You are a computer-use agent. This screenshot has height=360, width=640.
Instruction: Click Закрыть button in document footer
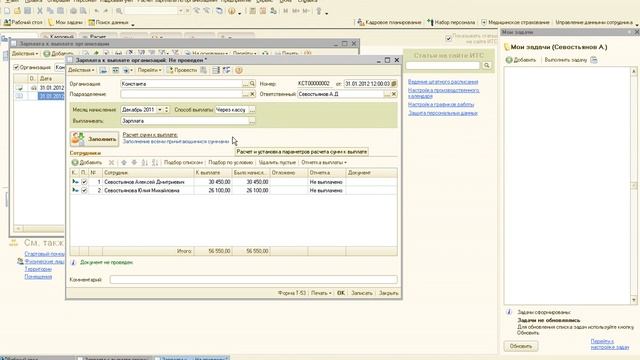(388, 293)
